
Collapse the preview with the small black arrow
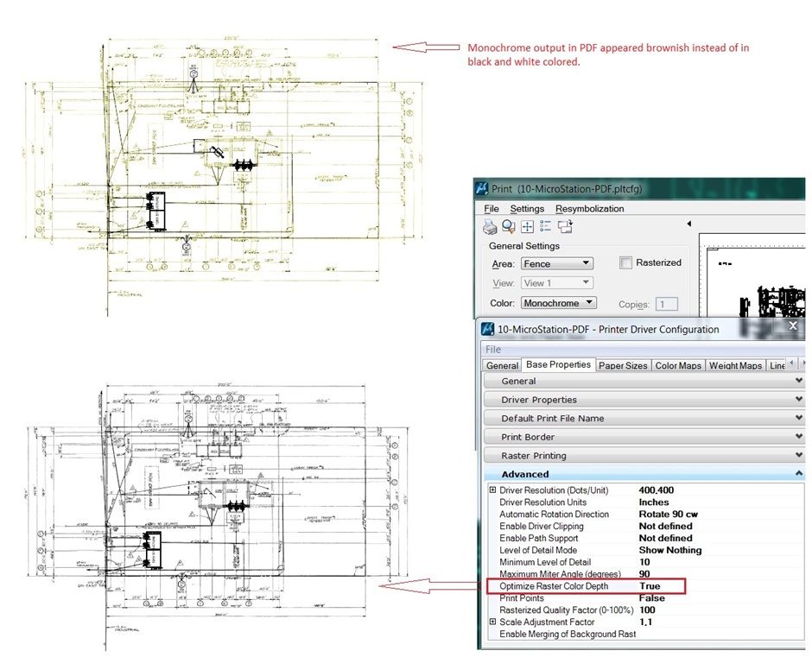pyautogui.click(x=688, y=224)
